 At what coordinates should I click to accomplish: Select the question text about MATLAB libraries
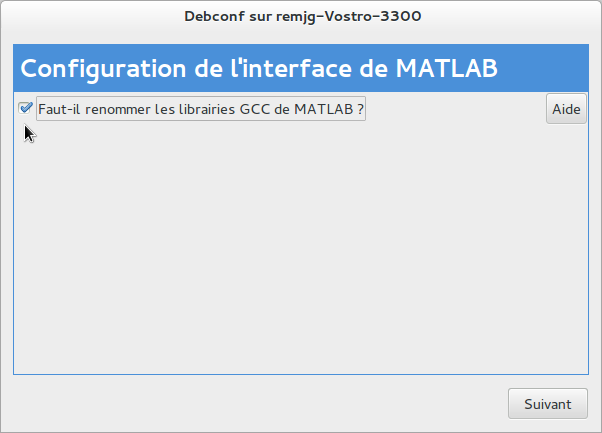click(200, 109)
